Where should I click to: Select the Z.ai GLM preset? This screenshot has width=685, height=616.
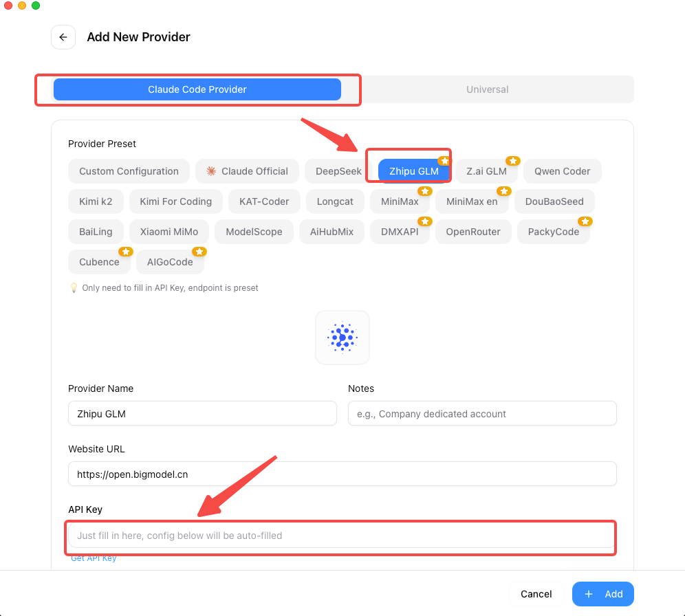coord(486,171)
